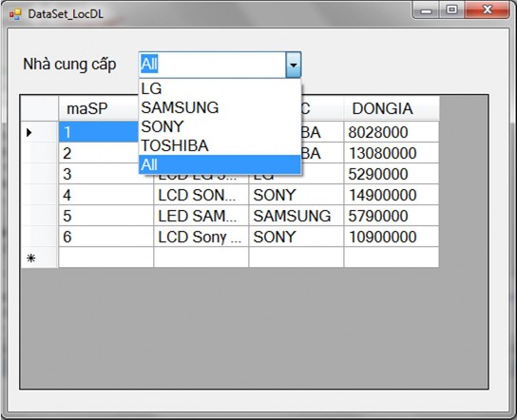Click the row header of row 4
Viewport: 517px width, 420px height.
coord(40,195)
